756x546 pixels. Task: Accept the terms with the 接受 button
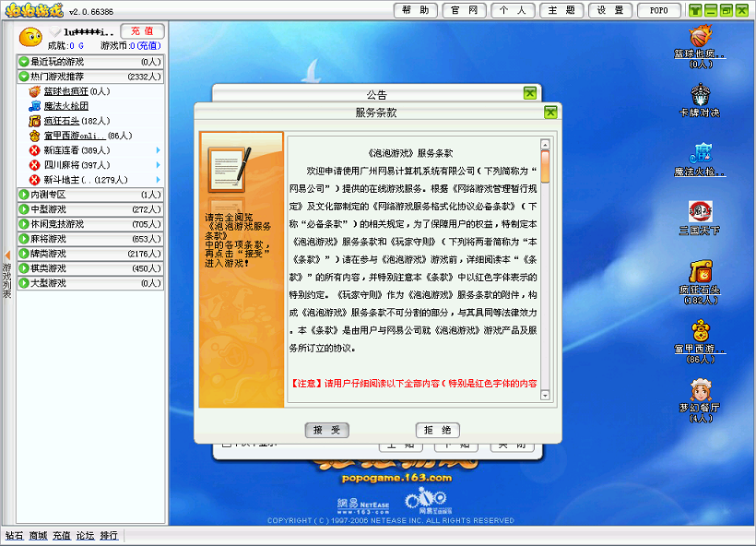coord(328,431)
